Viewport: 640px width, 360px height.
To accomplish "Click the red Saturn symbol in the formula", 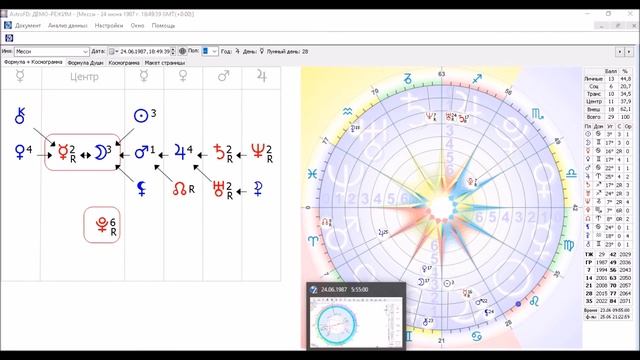I will 220,152.
